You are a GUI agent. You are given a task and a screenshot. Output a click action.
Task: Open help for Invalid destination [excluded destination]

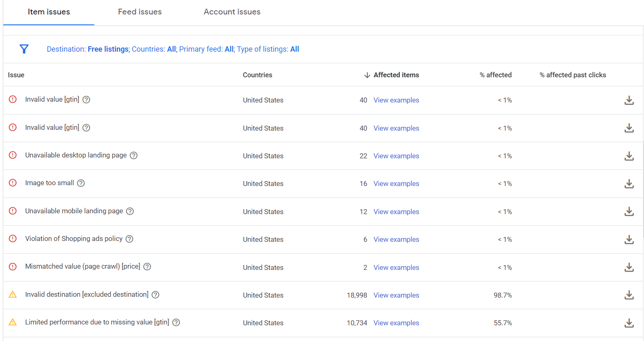156,295
